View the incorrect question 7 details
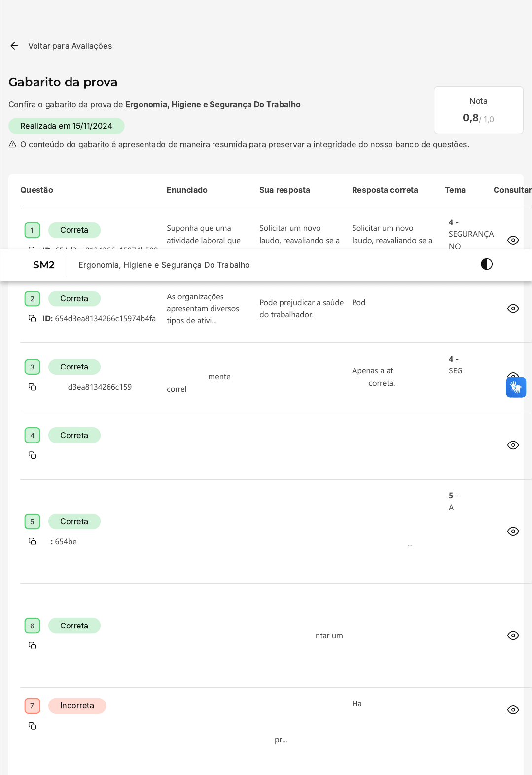The width and height of the screenshot is (532, 775). (513, 710)
